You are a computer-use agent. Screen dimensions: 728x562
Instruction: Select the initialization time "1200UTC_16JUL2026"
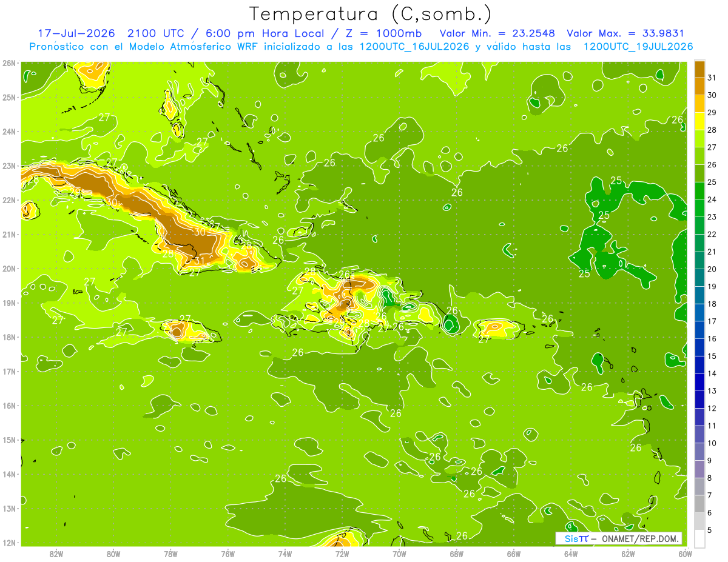point(414,47)
